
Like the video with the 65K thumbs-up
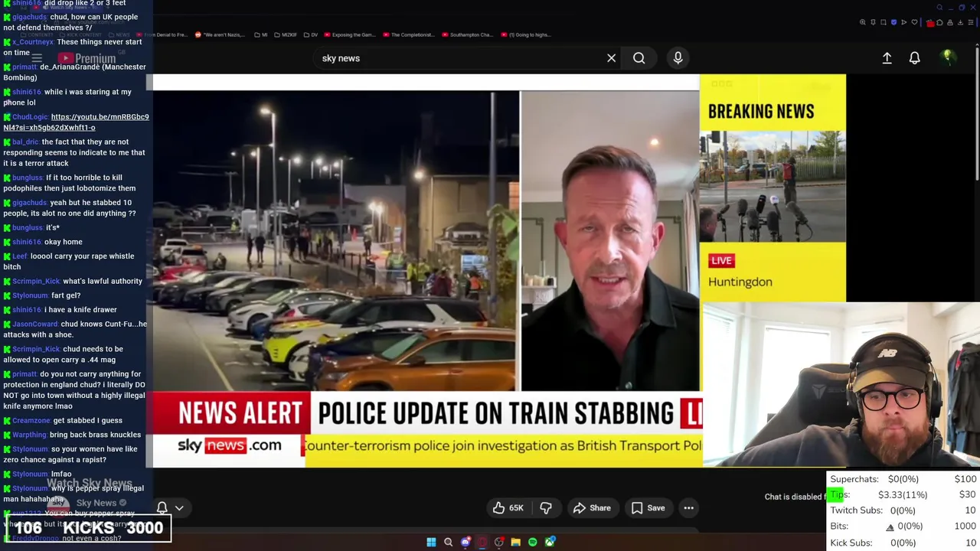pos(508,508)
